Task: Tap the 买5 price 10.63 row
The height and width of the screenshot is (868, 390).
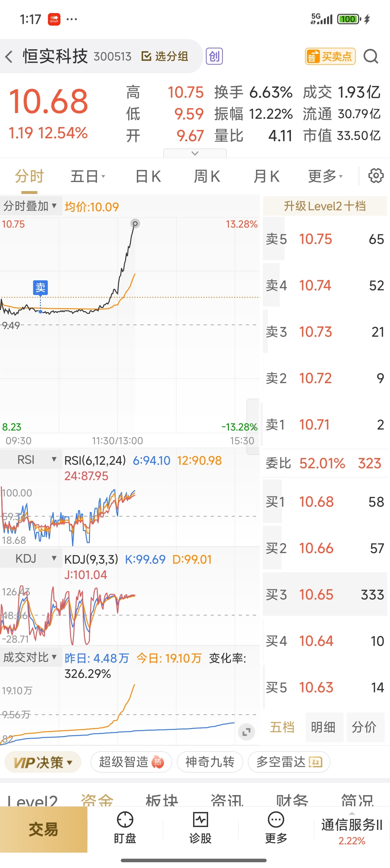Action: tap(325, 687)
